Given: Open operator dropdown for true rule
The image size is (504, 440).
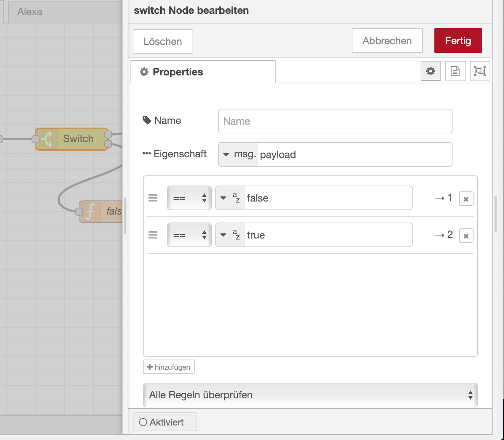Looking at the screenshot, I should pos(189,235).
